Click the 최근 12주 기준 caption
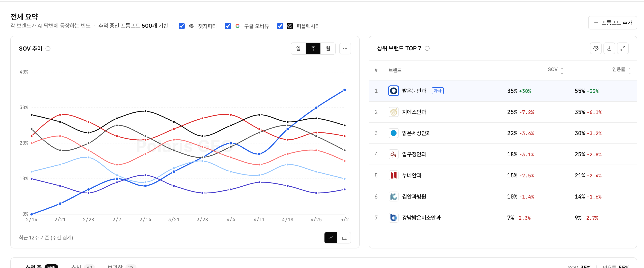 point(46,238)
